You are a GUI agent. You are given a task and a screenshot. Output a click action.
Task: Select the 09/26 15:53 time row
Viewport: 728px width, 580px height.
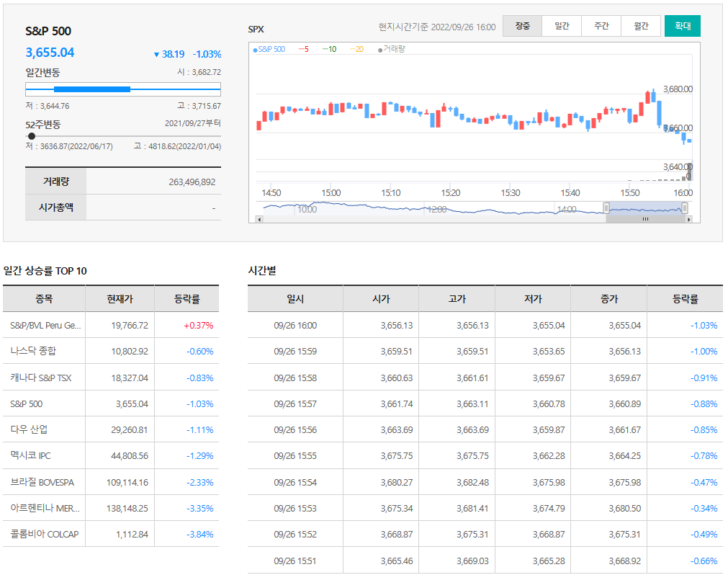485,508
